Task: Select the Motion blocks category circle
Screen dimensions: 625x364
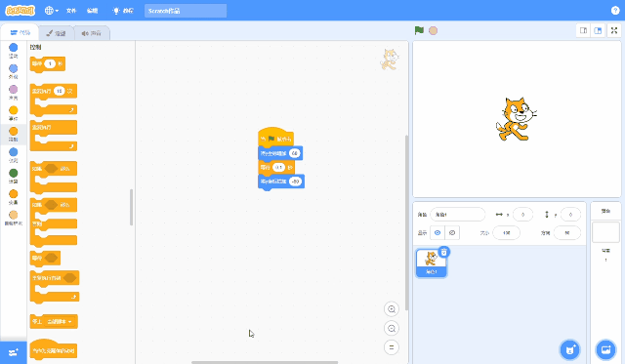Action: point(13,48)
